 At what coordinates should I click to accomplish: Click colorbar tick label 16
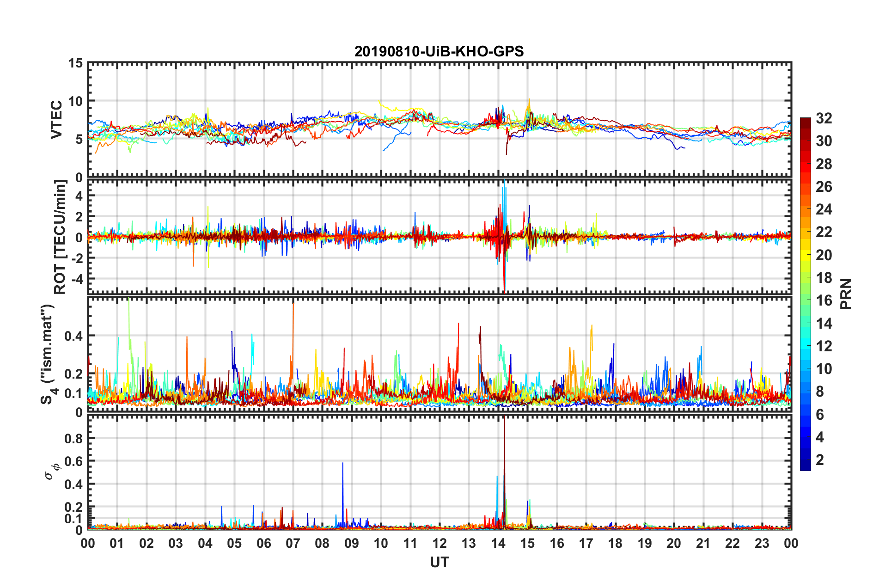pos(824,300)
